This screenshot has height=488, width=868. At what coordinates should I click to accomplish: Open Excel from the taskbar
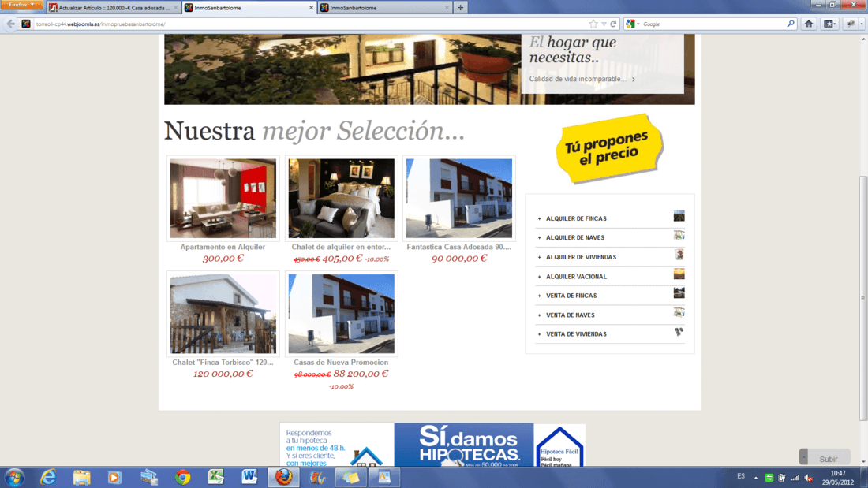[216, 477]
